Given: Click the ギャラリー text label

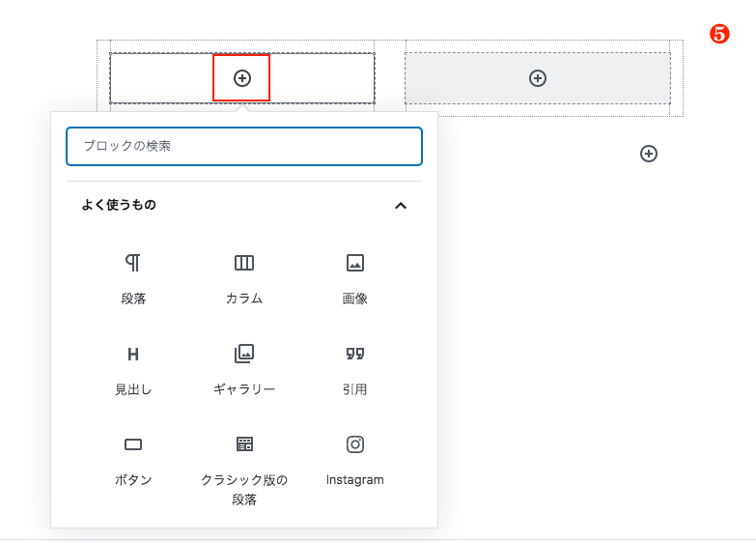Looking at the screenshot, I should point(244,389).
